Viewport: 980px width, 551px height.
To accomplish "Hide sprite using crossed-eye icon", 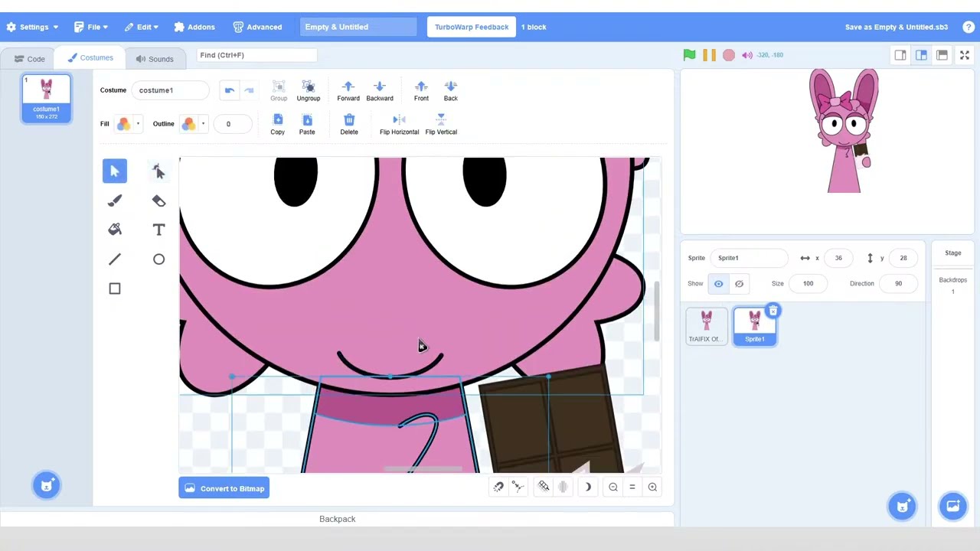I will click(x=739, y=284).
